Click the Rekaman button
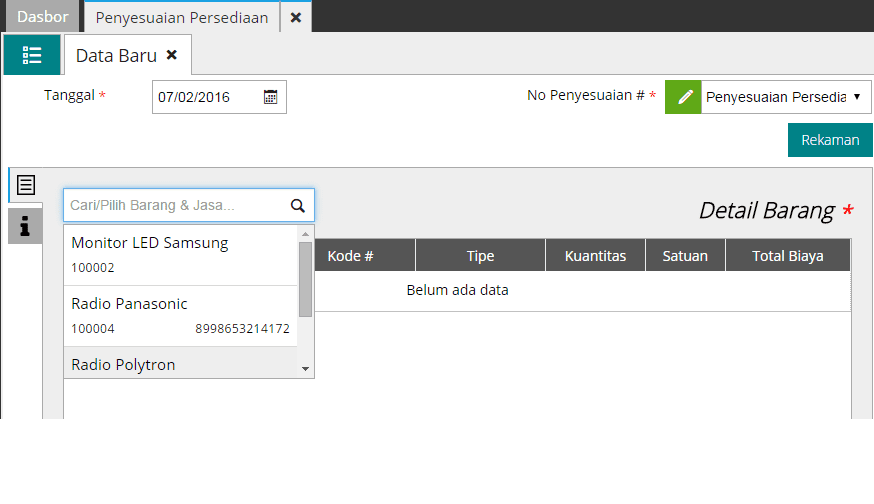 pos(830,140)
